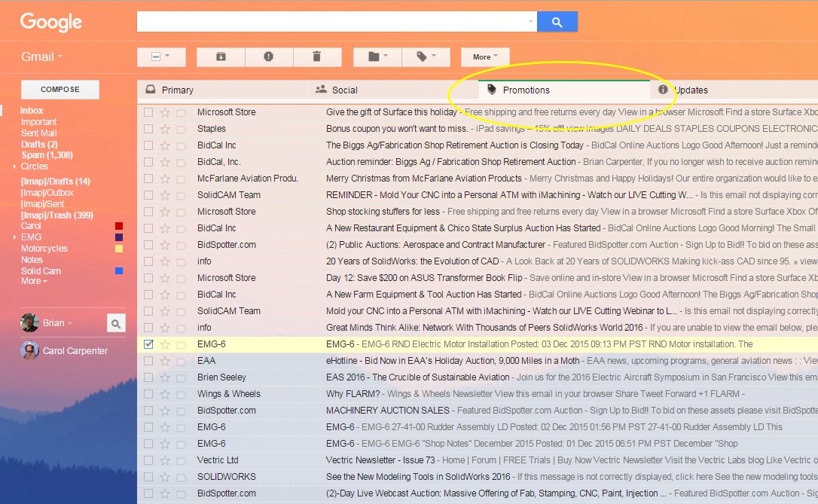Open Drafts (2) folder
This screenshot has height=504, width=818.
[39, 144]
